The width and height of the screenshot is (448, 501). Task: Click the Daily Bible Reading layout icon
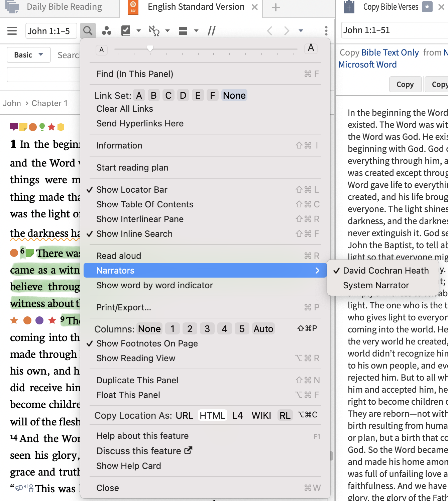pos(12,7)
